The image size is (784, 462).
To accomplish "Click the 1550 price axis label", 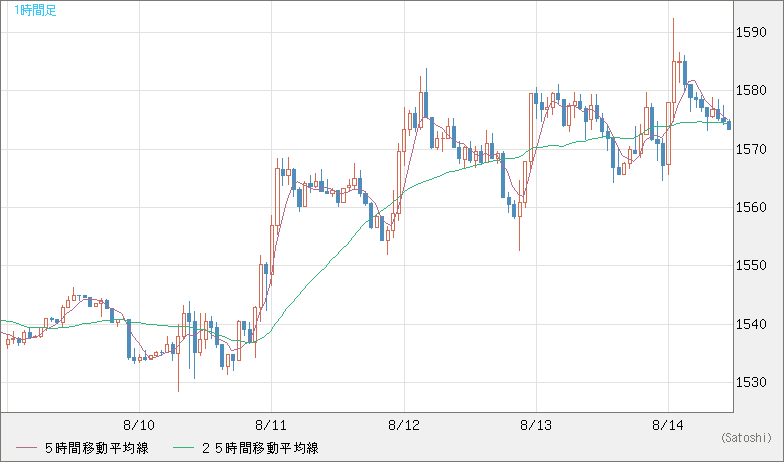I will point(751,266).
